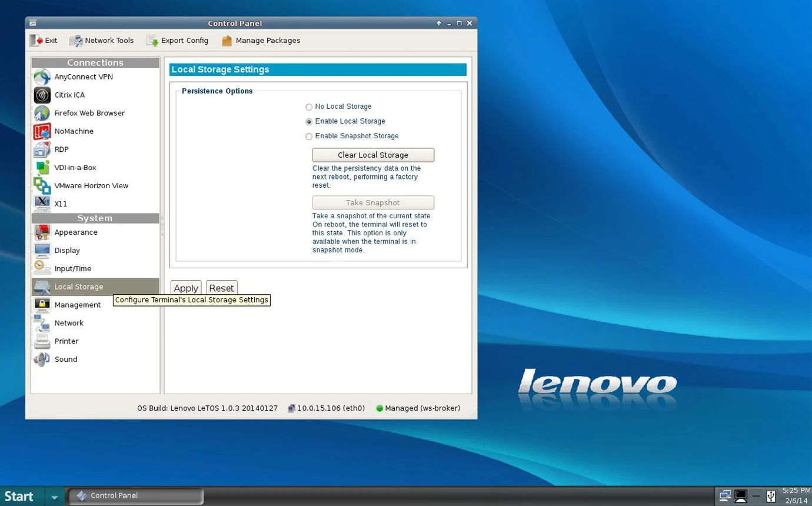Click the volume icon in system tray
The height and width of the screenshot is (506, 812).
[757, 496]
